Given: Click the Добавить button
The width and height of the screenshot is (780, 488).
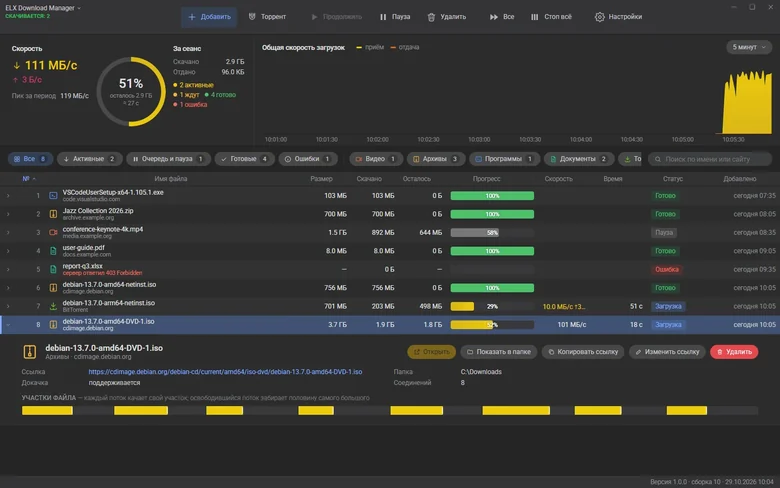Looking at the screenshot, I should [x=209, y=17].
